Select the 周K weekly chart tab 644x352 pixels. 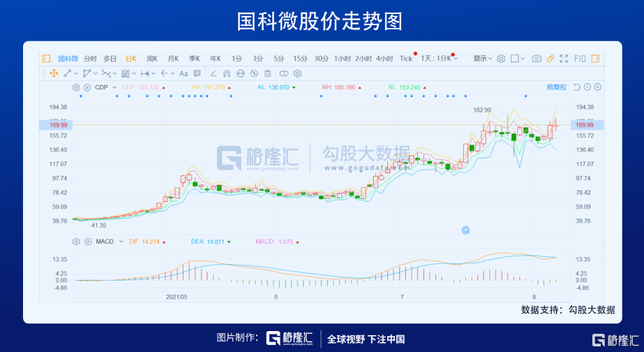click(152, 59)
